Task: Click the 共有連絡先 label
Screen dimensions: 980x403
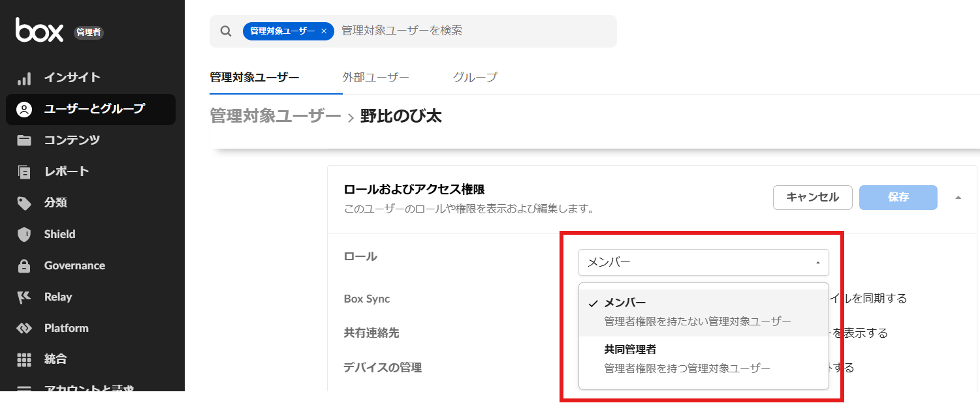Action: point(371,333)
